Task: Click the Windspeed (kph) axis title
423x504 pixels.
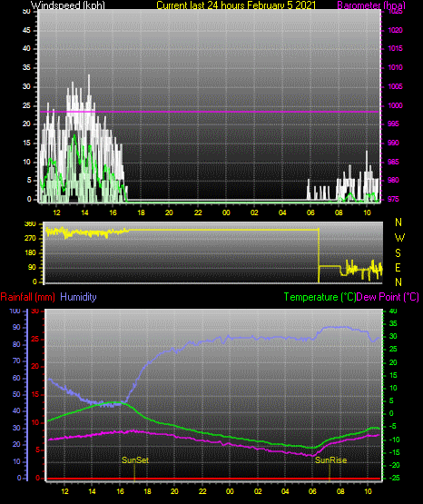Action: tap(68, 5)
